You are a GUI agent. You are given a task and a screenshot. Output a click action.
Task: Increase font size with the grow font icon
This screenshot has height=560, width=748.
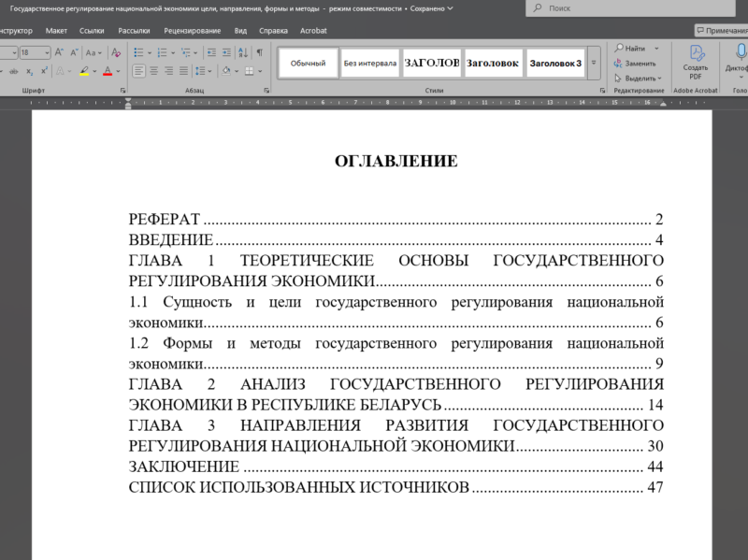[x=59, y=52]
